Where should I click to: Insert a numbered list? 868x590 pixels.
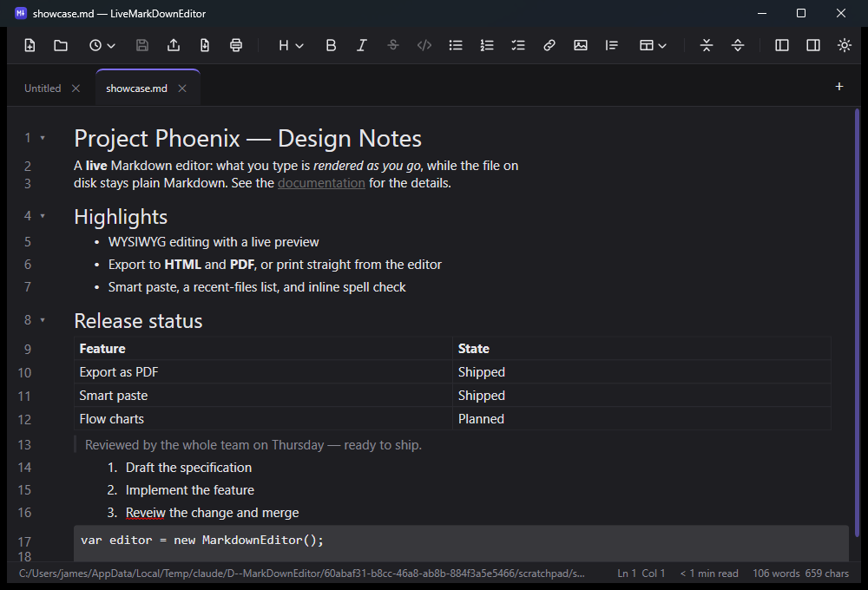487,45
